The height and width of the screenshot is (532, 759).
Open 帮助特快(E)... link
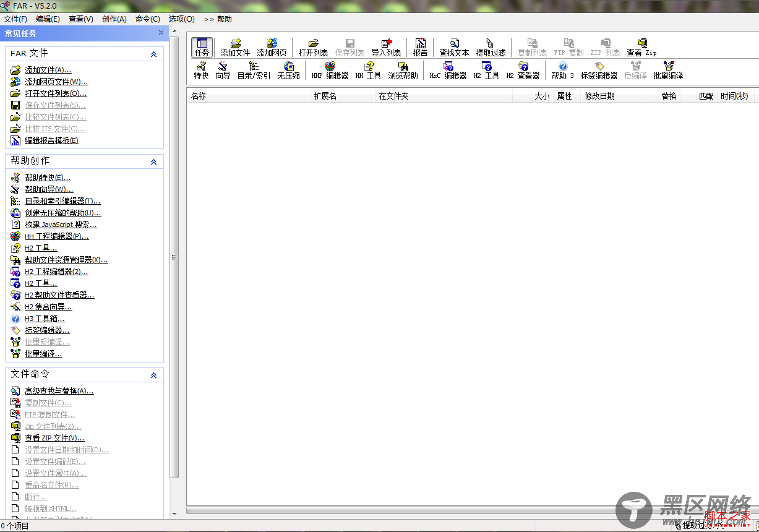point(48,178)
